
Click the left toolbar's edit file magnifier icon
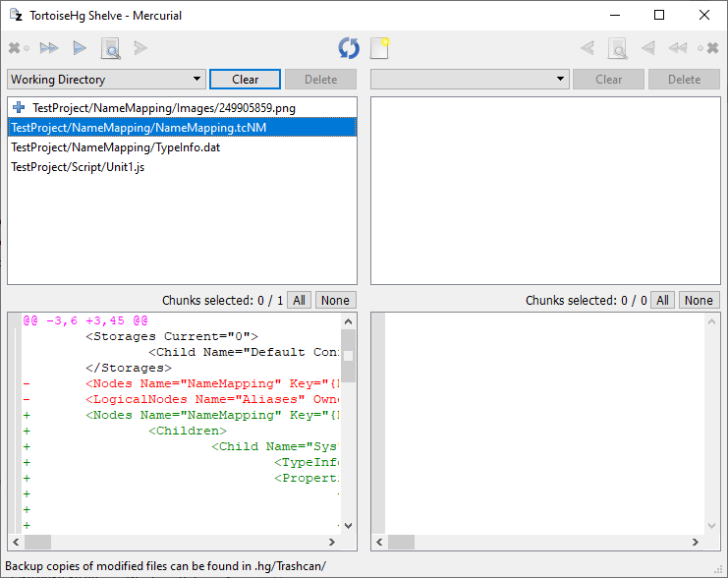tap(110, 47)
